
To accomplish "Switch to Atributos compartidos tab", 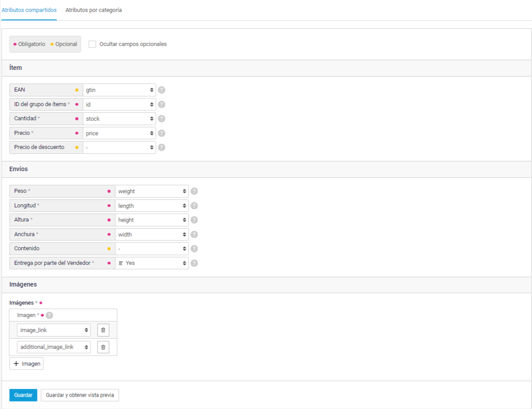I will [x=29, y=10].
